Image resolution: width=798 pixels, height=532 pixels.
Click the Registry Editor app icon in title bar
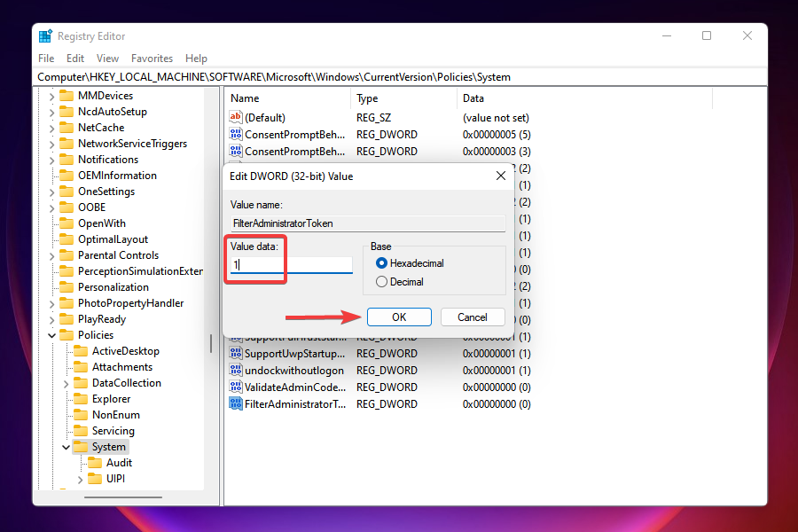[x=45, y=36]
